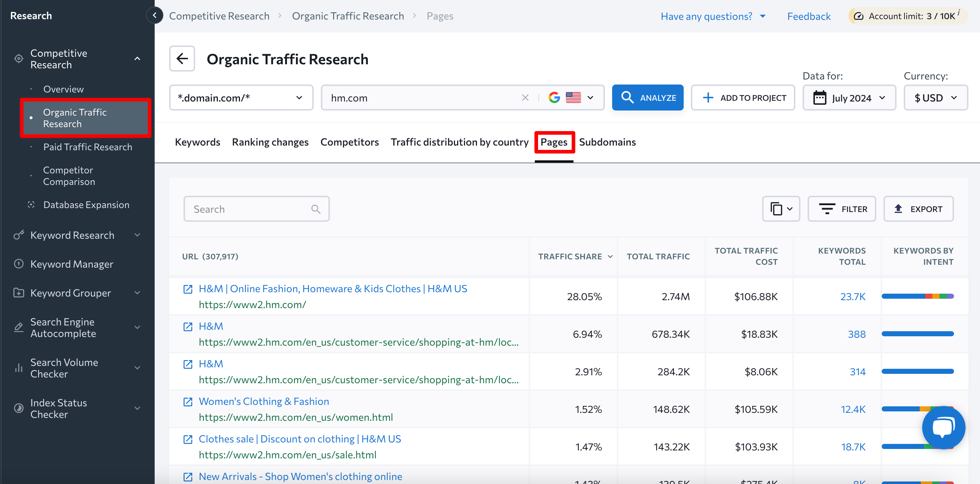980x484 pixels.
Task: Click the Index Status Checker icon
Action: coord(19,408)
